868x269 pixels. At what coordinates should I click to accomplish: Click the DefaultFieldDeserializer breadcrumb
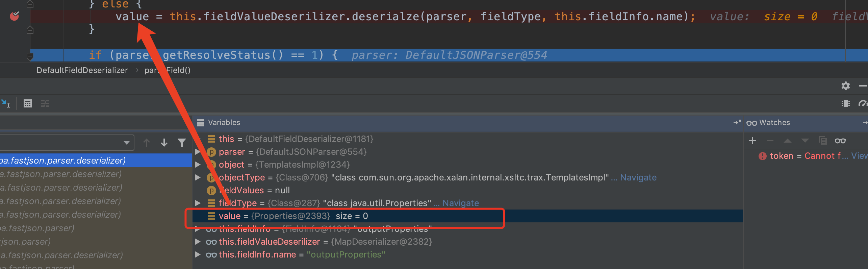82,70
